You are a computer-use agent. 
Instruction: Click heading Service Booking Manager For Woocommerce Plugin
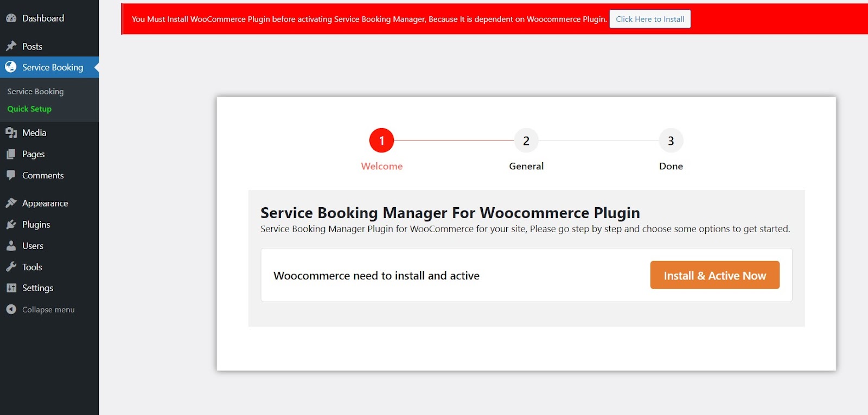coord(450,213)
